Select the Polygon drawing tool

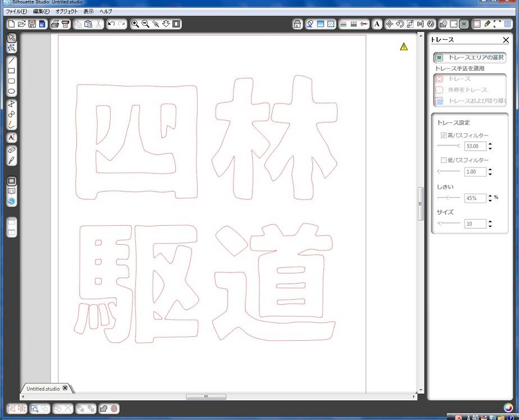pyautogui.click(x=12, y=104)
